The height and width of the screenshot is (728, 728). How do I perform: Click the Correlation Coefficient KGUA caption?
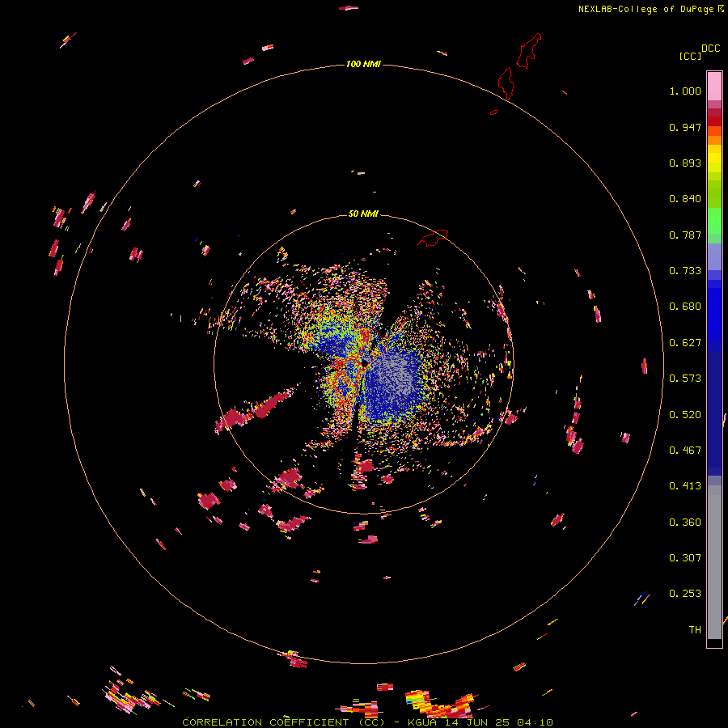tap(367, 722)
